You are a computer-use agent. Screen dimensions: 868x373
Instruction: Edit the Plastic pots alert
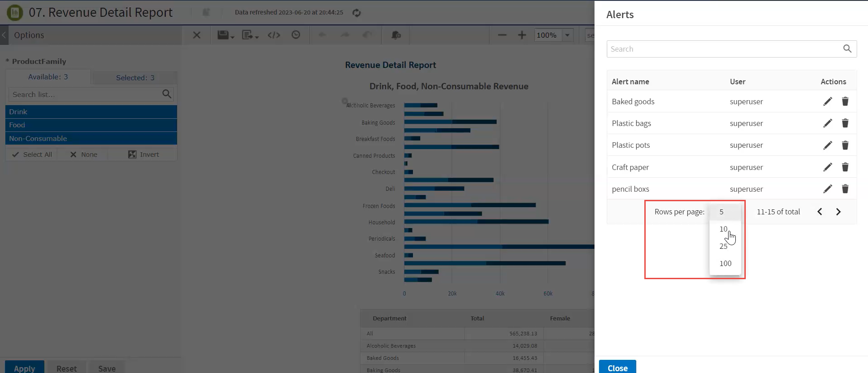tap(828, 145)
